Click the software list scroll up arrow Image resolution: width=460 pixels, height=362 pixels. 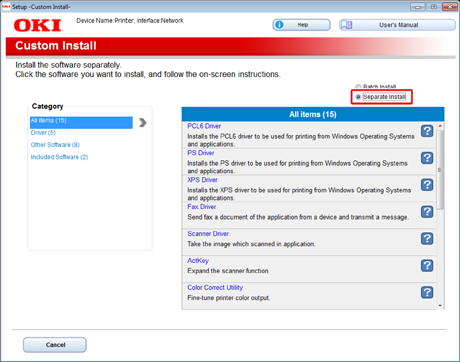click(440, 126)
